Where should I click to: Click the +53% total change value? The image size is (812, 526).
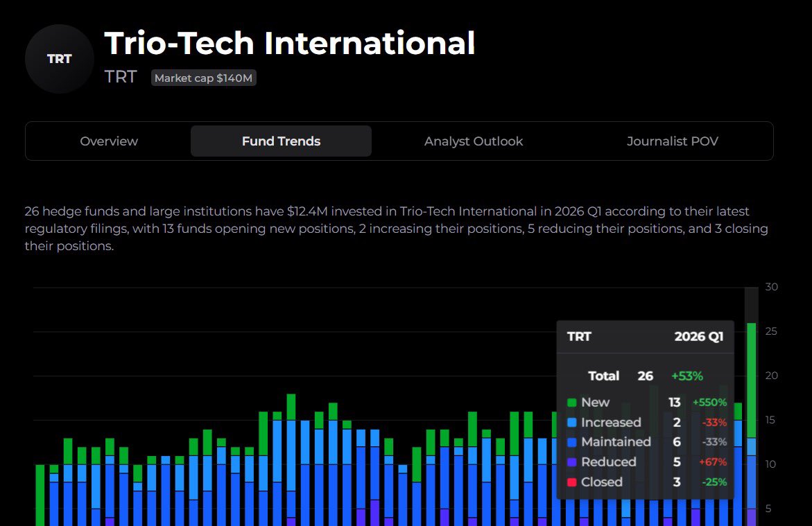coord(686,376)
